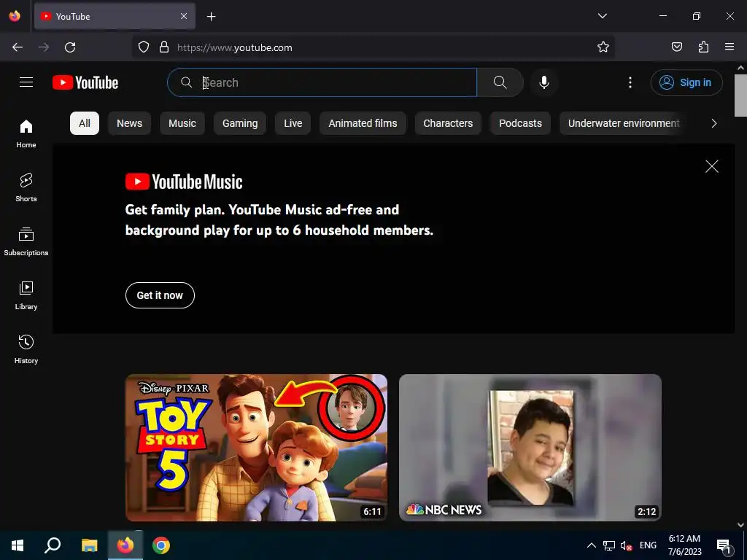Open Firefox tracking protection shield

tap(144, 47)
